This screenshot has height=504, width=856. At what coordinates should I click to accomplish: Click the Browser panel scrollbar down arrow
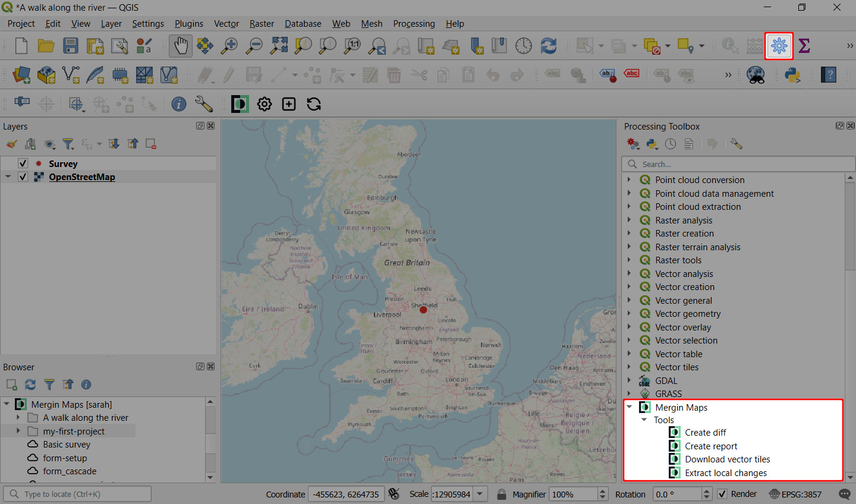pyautogui.click(x=210, y=477)
